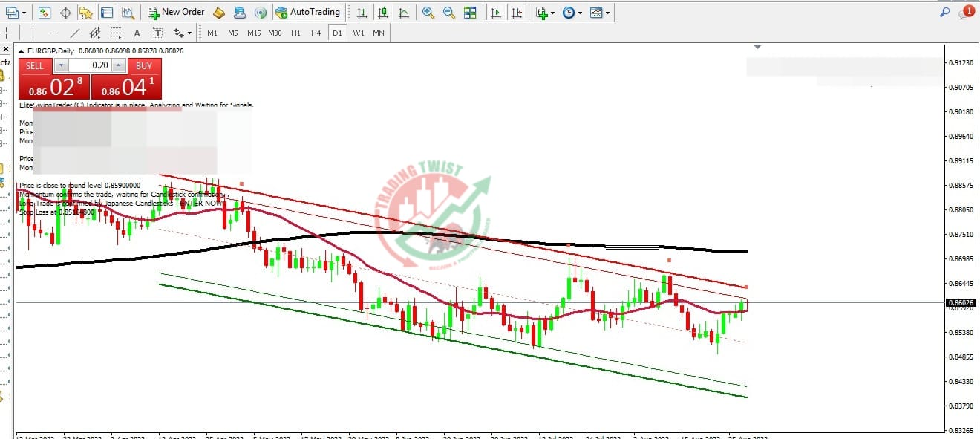Image resolution: width=980 pixels, height=439 pixels.
Task: Click the lot volume field showing 0.20
Action: click(89, 65)
